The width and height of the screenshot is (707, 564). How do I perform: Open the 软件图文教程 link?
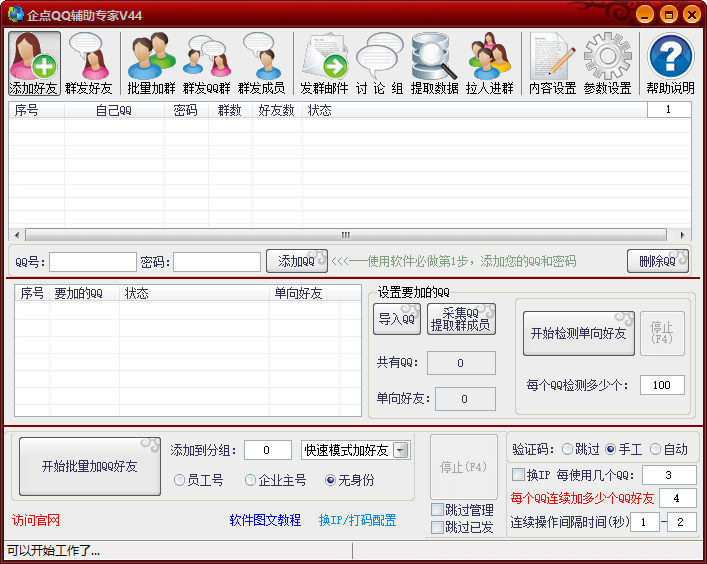(265, 520)
